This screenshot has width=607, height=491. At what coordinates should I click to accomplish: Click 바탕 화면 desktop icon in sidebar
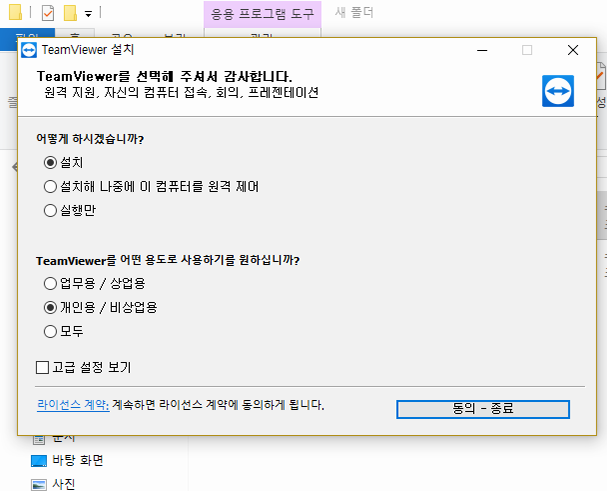click(39, 461)
